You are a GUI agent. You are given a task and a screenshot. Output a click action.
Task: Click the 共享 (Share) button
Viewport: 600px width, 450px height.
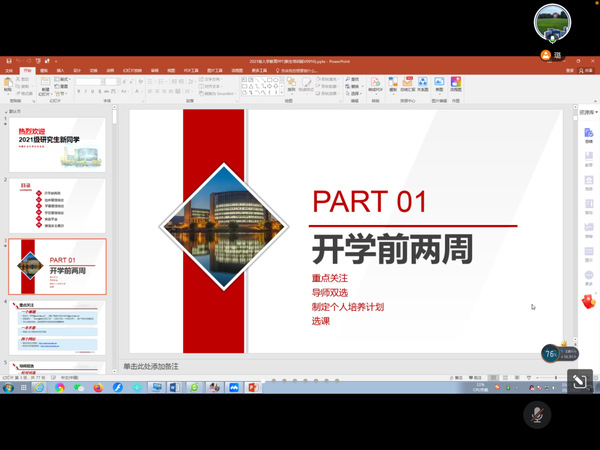585,70
